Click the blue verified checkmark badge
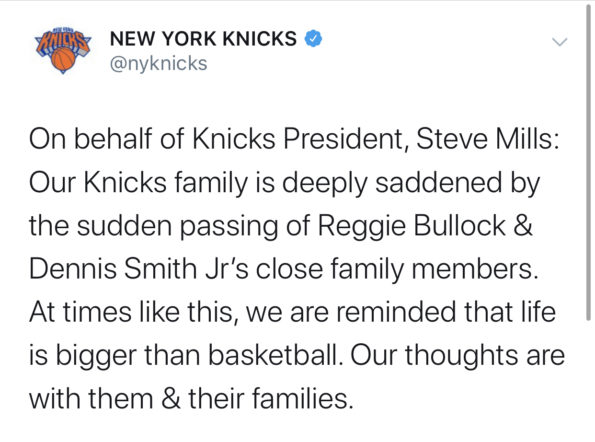Screen dimensions: 595x442 314,39
